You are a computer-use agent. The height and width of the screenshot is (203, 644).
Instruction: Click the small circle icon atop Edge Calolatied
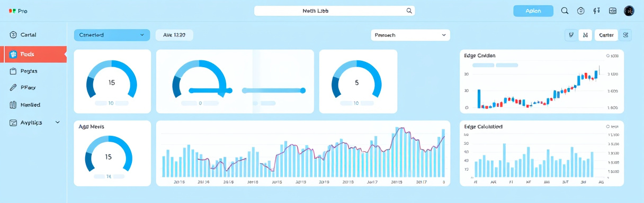point(607,127)
